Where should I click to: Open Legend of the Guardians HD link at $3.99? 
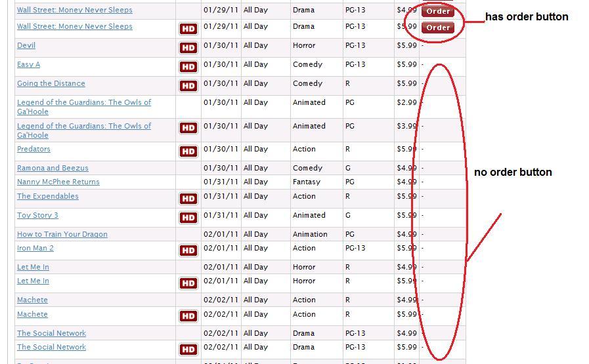tap(84, 131)
